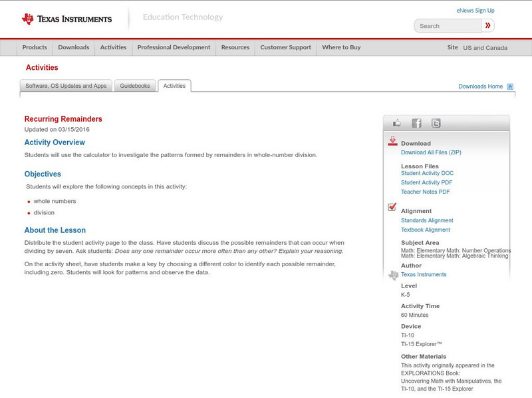Click the gray TI logo beside Author
Viewport: 532px width, 398px height.
(393, 275)
